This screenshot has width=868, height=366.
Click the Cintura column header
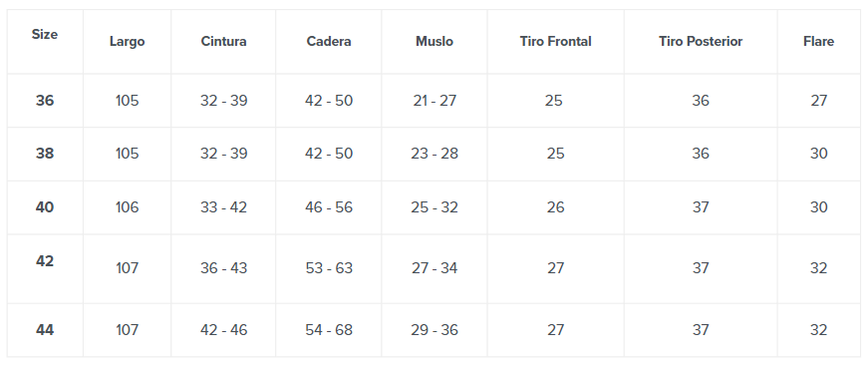tap(223, 42)
